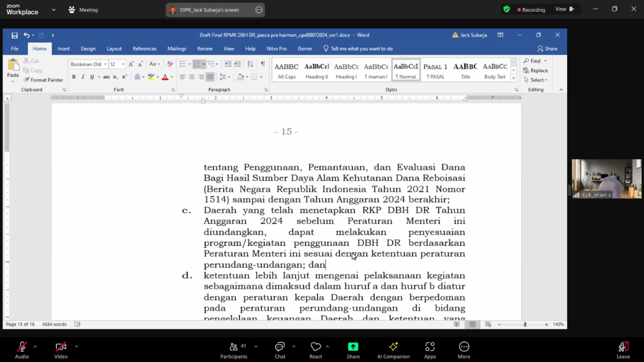Open the Participants list in Zoom
The image size is (644, 362).
[234, 350]
